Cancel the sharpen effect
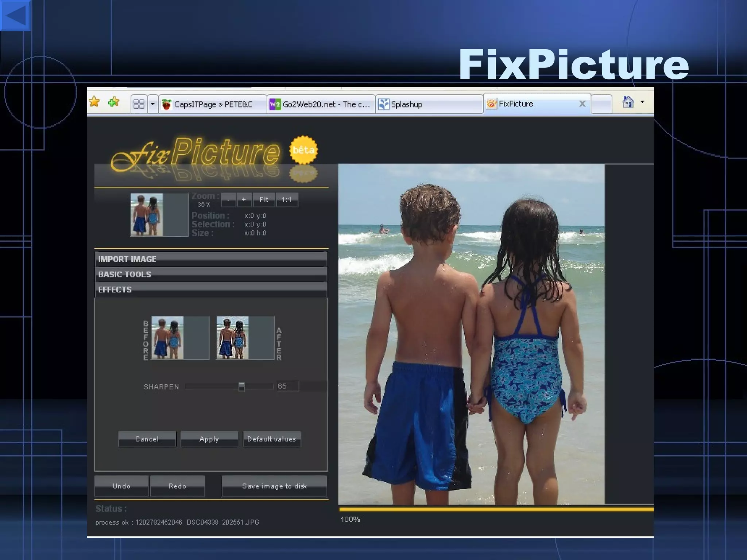The height and width of the screenshot is (560, 747). click(147, 439)
